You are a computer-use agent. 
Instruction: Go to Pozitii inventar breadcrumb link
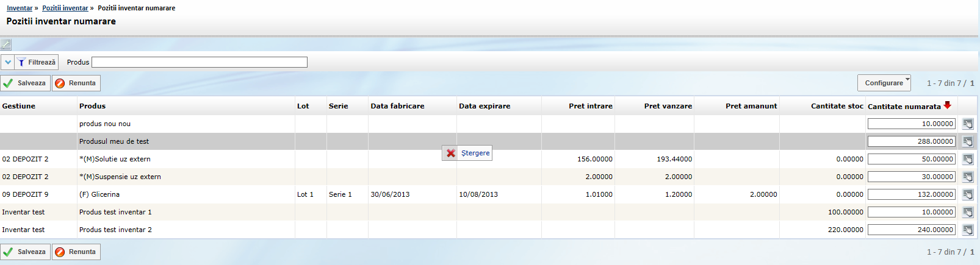pos(65,8)
